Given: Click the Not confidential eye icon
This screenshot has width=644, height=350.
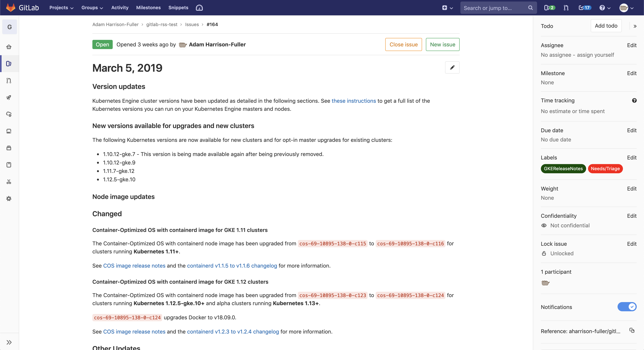Looking at the screenshot, I should (544, 225).
